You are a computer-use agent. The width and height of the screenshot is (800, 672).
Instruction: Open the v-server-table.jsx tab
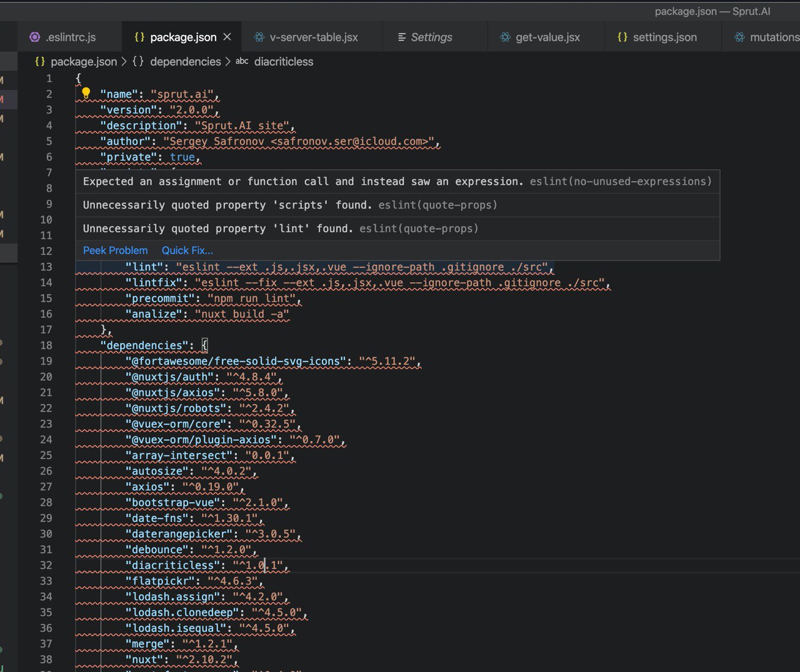314,37
